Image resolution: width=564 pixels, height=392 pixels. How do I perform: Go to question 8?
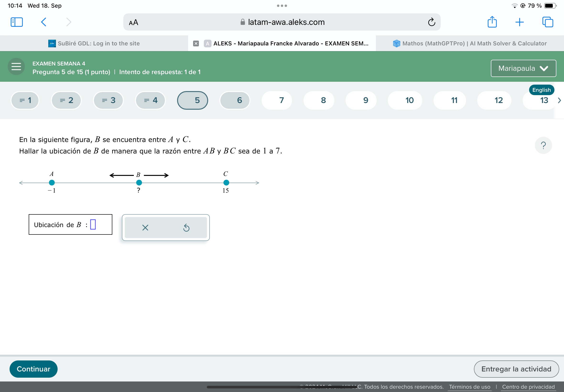[319, 100]
